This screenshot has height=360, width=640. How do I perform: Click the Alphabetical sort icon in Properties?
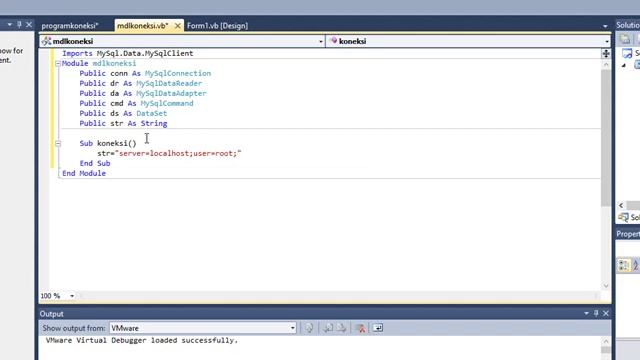pos(636,265)
